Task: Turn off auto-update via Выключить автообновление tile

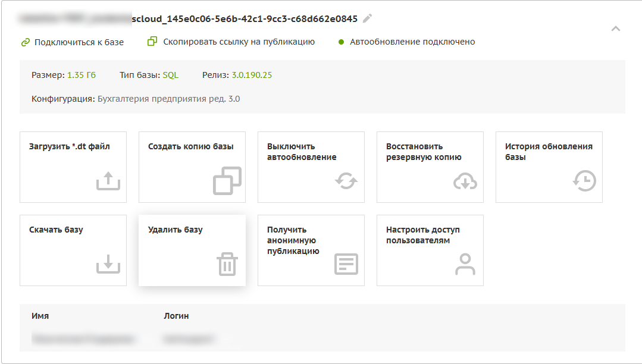Action: [x=311, y=167]
